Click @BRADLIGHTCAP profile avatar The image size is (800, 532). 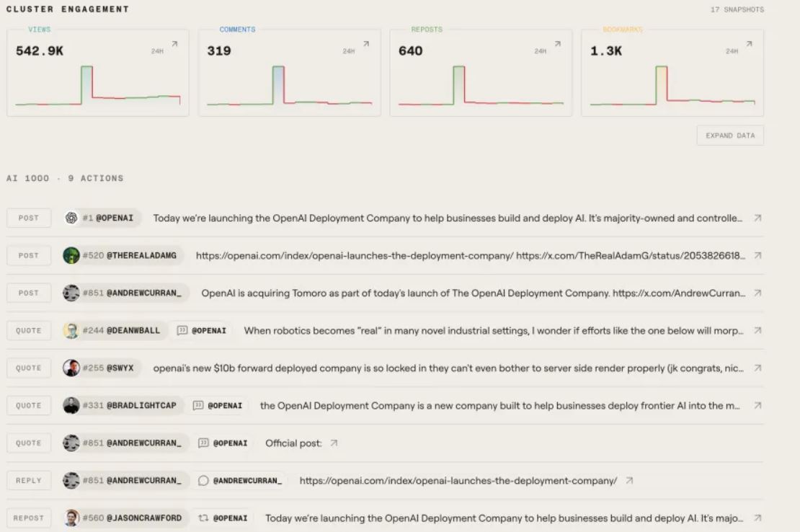click(71, 406)
